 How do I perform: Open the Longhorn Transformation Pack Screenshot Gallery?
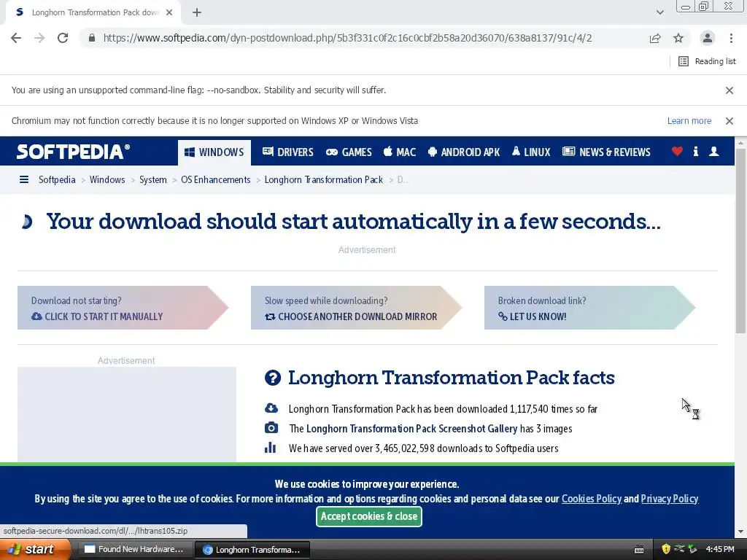(411, 429)
